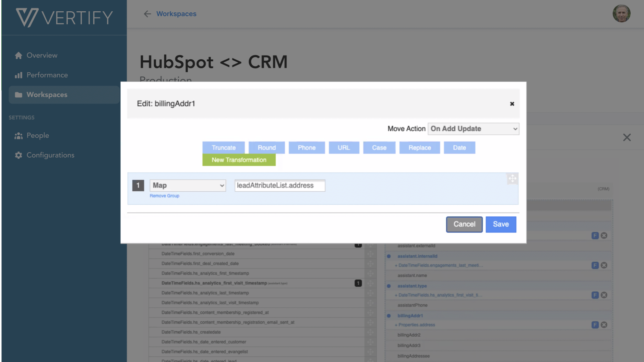Click the green New Transformation button

(239, 160)
